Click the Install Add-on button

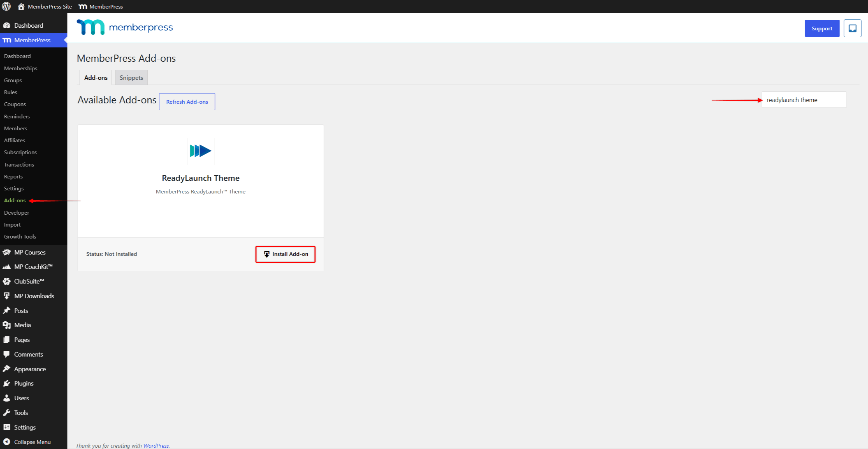point(285,254)
